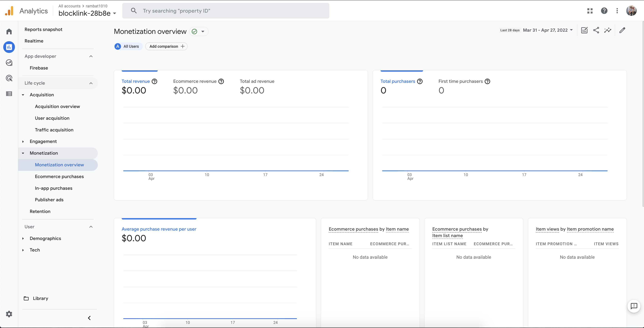The width and height of the screenshot is (644, 328).
Task: Open the blocklink-28b8e property dropdown
Action: pyautogui.click(x=87, y=13)
